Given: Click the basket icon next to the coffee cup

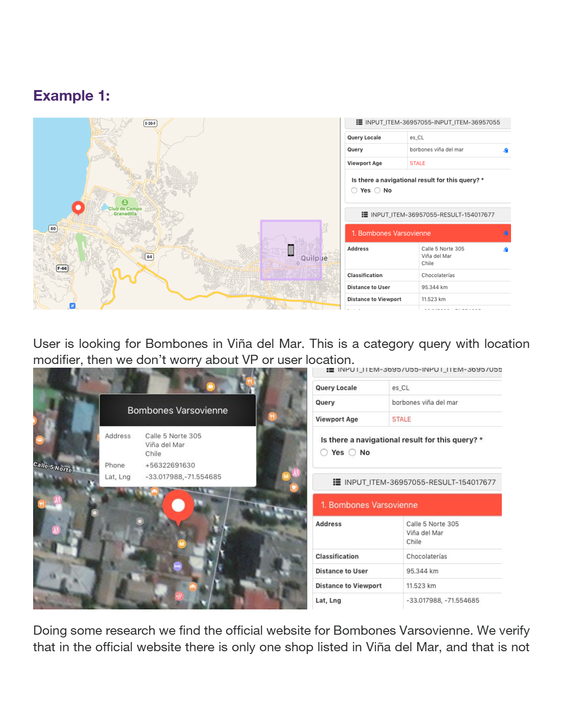Looking at the screenshot, I should click(286, 476).
